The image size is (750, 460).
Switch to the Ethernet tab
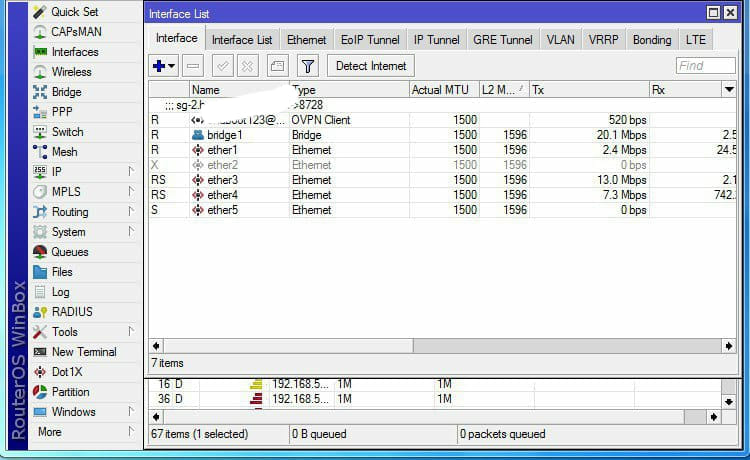click(x=306, y=40)
